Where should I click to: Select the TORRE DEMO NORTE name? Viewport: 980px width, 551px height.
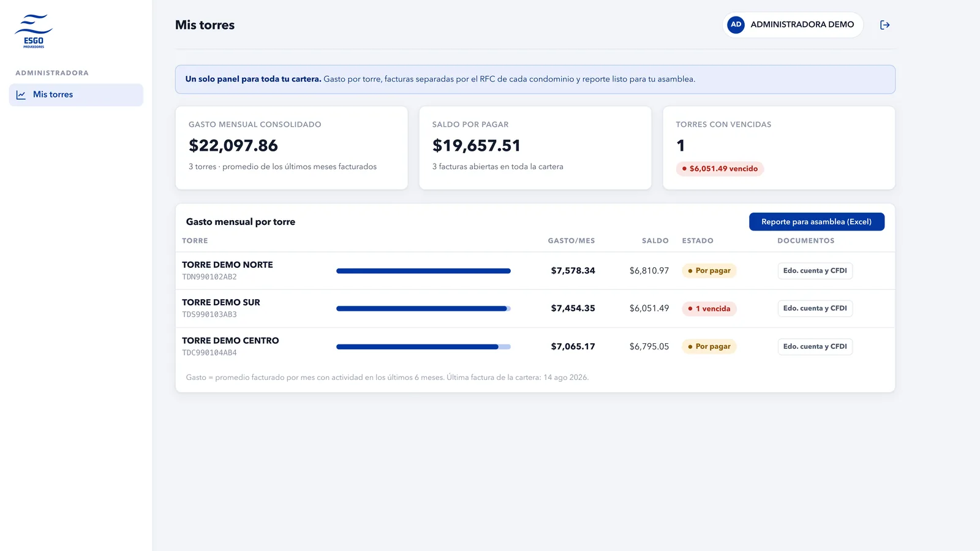point(227,265)
